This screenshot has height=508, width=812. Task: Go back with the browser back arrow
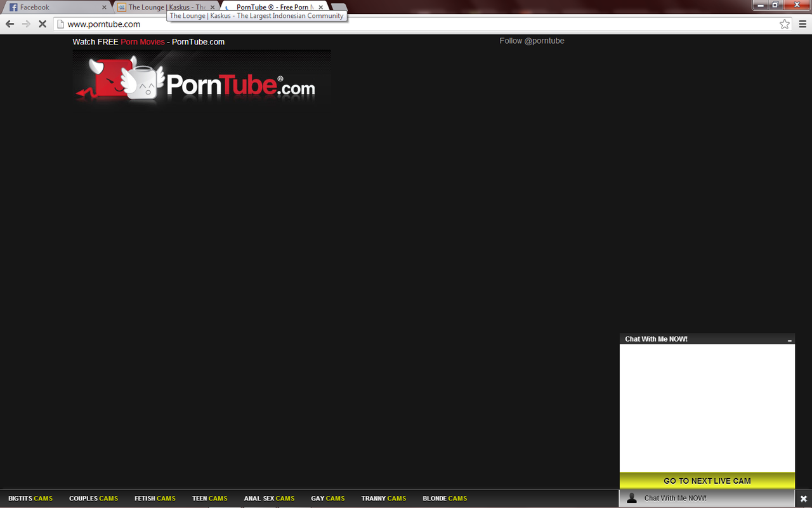[10, 24]
